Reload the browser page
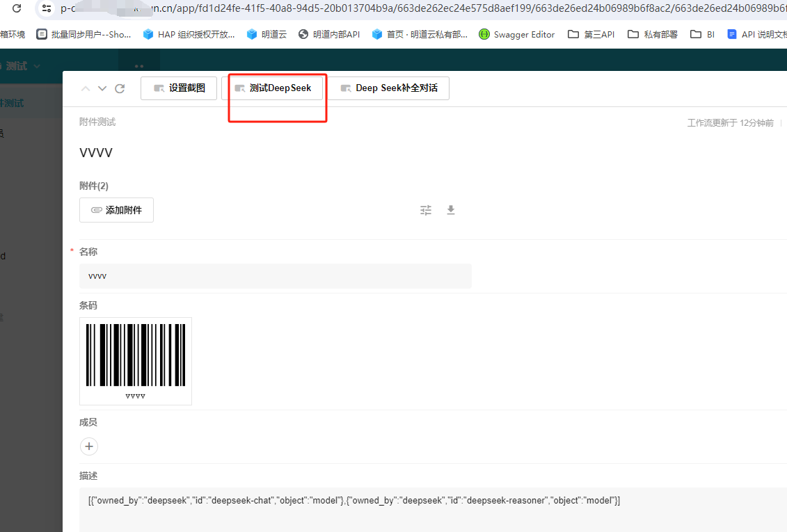 click(17, 8)
